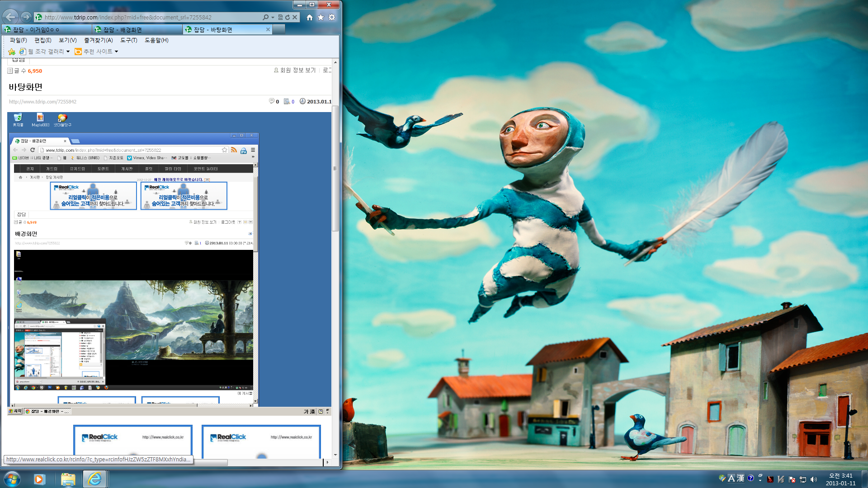Image resolution: width=868 pixels, height=488 pixels.
Task: Click add to favorites bar star icon
Action: point(12,52)
